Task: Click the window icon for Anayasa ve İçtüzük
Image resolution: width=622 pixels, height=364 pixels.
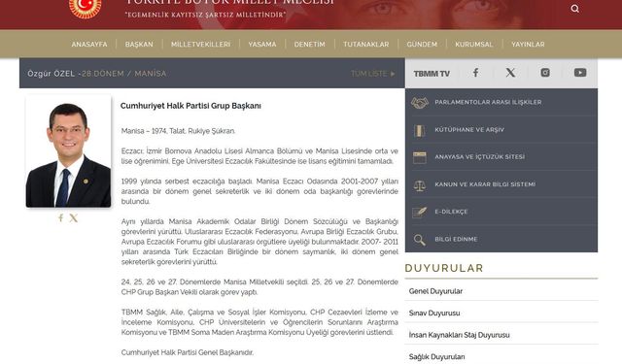Action: click(x=419, y=157)
